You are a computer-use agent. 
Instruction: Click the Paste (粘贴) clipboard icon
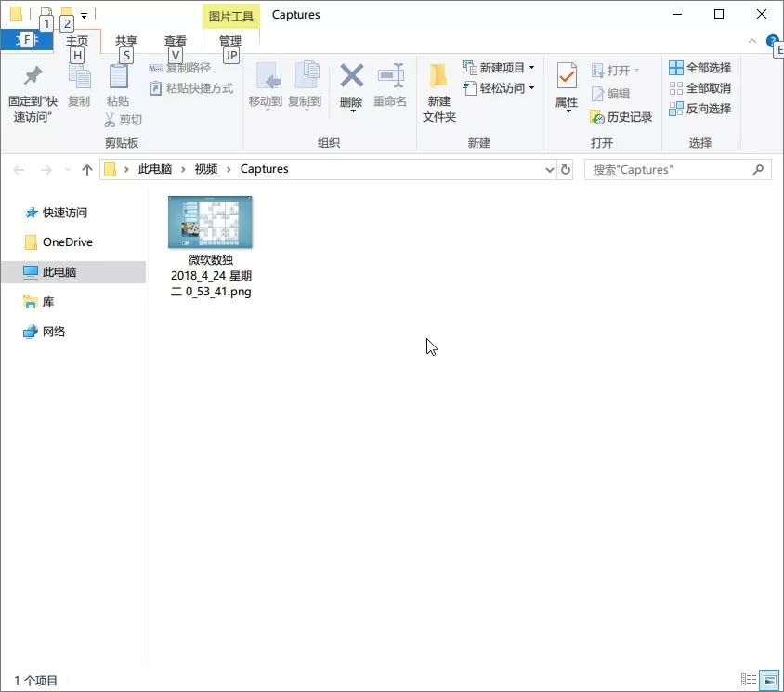(x=119, y=77)
